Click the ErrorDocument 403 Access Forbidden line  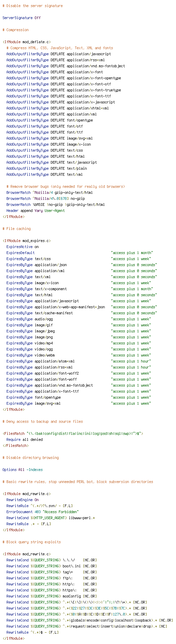pos(42,512)
